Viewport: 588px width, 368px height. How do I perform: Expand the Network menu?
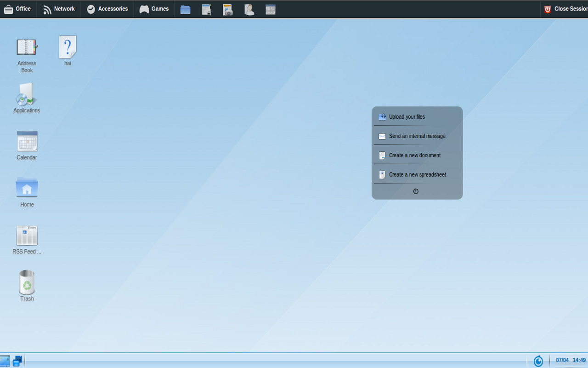pos(58,9)
